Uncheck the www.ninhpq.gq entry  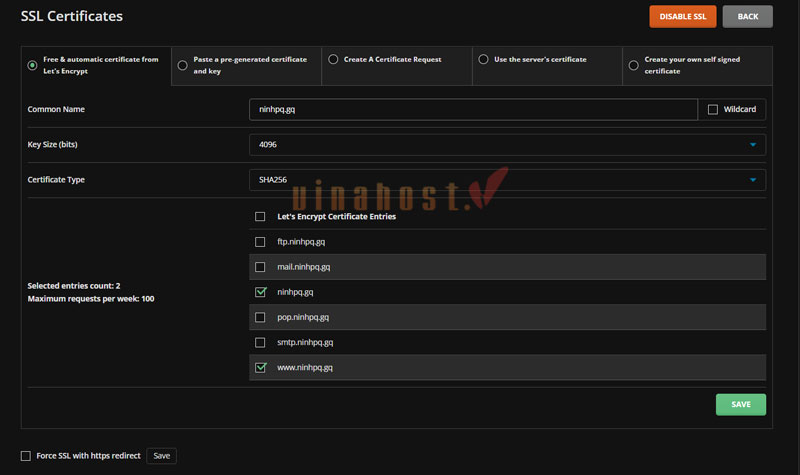point(261,367)
